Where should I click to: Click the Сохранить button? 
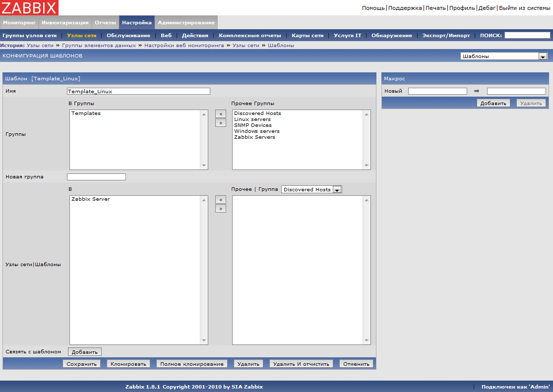[x=81, y=364]
